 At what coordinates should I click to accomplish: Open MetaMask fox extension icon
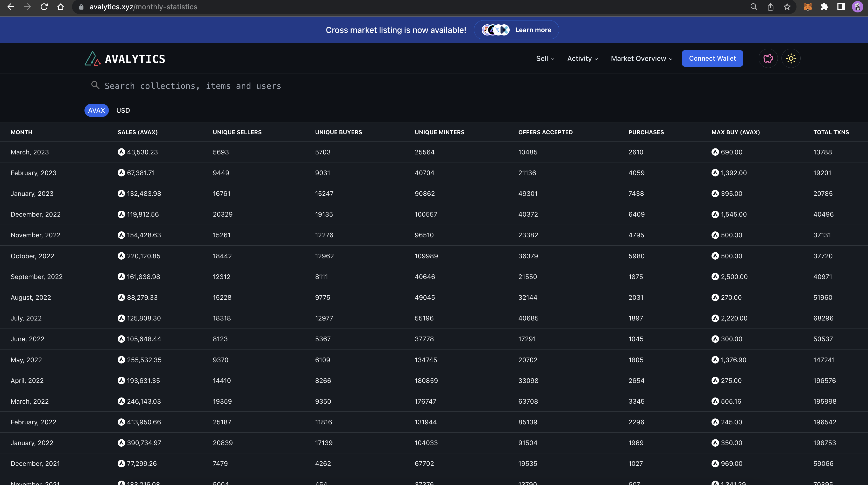pos(808,7)
